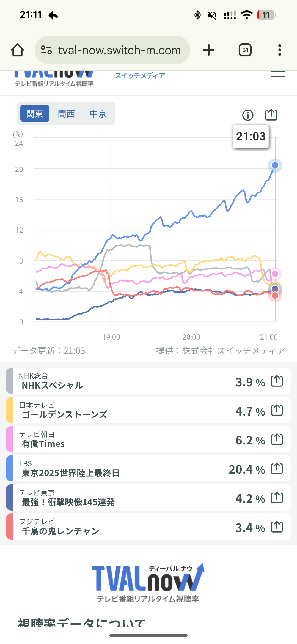The width and height of the screenshot is (297, 644).
Task: Open the site hamburger menu
Action: point(278,75)
